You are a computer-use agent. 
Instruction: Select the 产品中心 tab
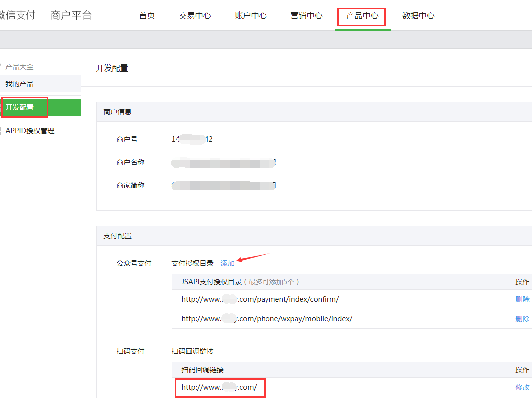(x=362, y=16)
